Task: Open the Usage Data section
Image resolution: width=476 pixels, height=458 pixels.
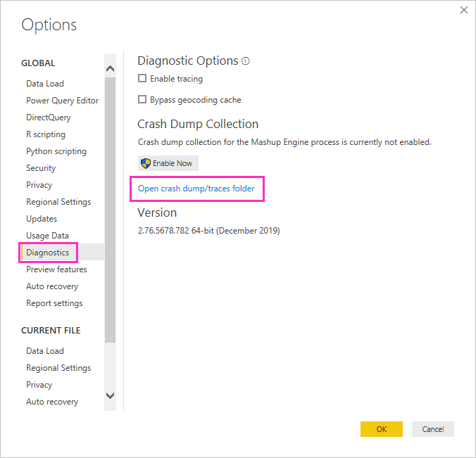Action: [47, 236]
